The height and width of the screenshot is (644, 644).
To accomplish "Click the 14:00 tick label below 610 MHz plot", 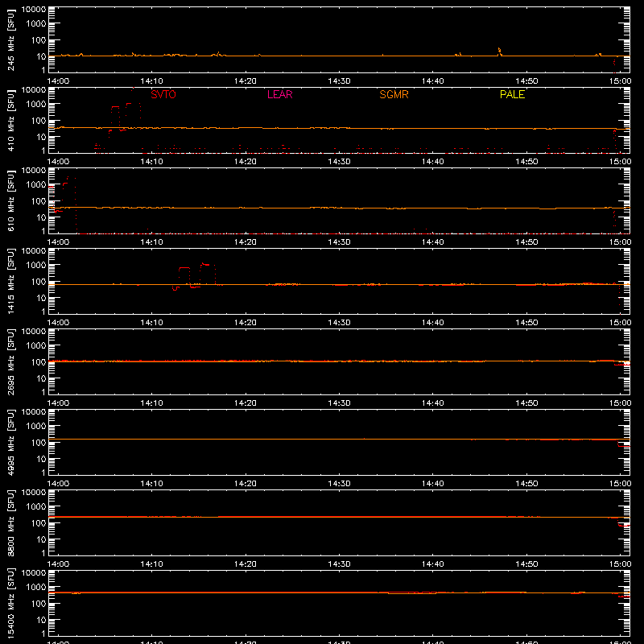I will click(58, 242).
